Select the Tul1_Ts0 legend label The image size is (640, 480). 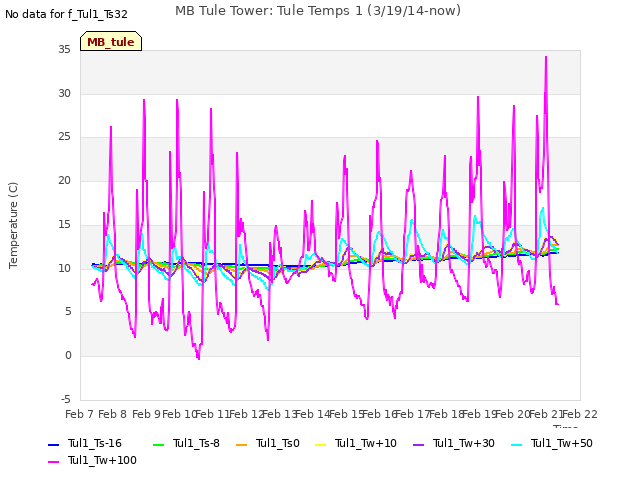coord(278,443)
